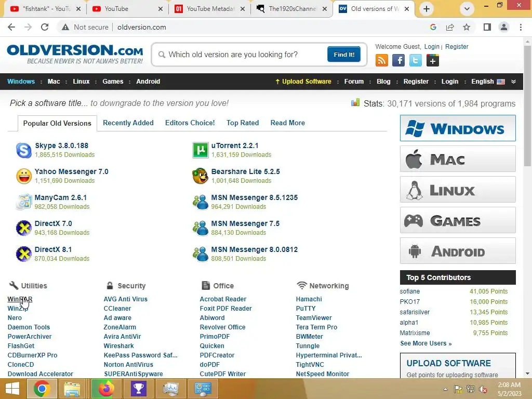Click the Skype logo icon

click(x=24, y=150)
